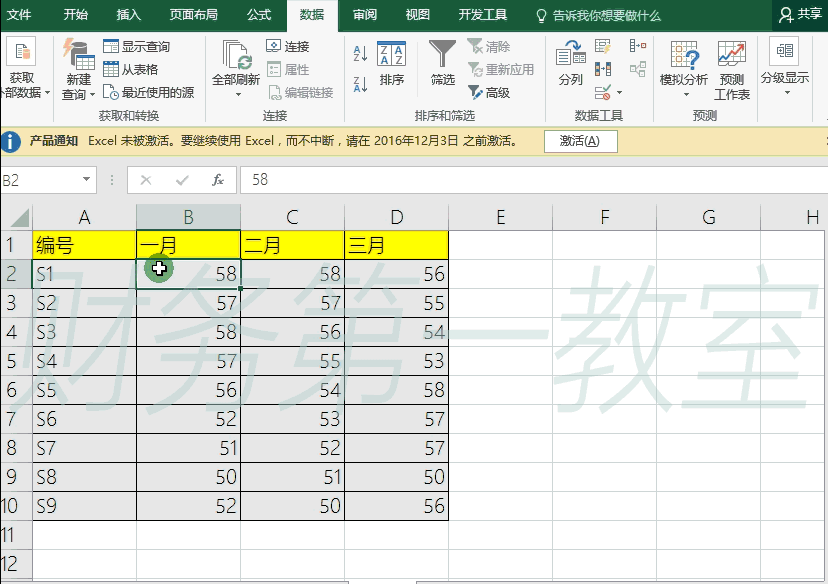Screen dimensions: 828x584
Task: Open Recent Sources (最近使用的源)
Action: click(x=148, y=92)
